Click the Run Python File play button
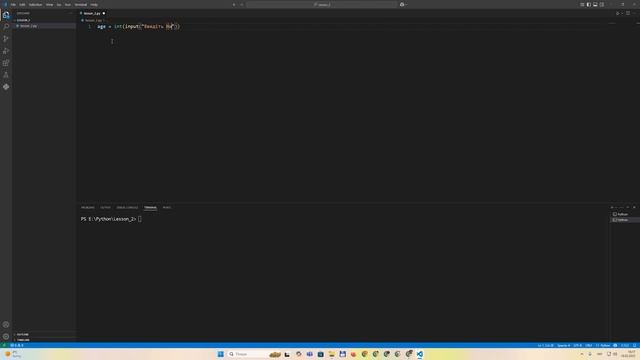640x360 pixels. [x=617, y=13]
